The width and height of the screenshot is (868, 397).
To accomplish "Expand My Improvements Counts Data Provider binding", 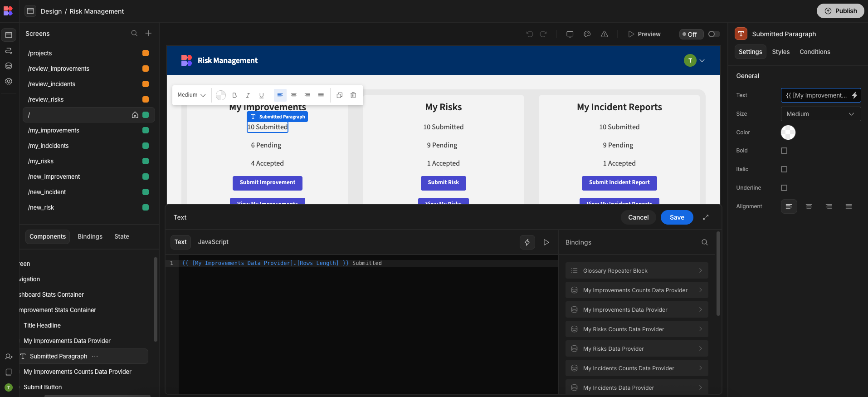I will coord(637,290).
